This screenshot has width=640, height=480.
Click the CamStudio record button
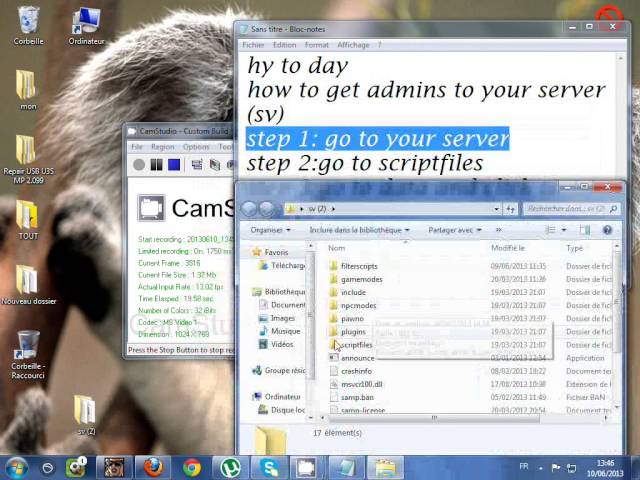[139, 165]
